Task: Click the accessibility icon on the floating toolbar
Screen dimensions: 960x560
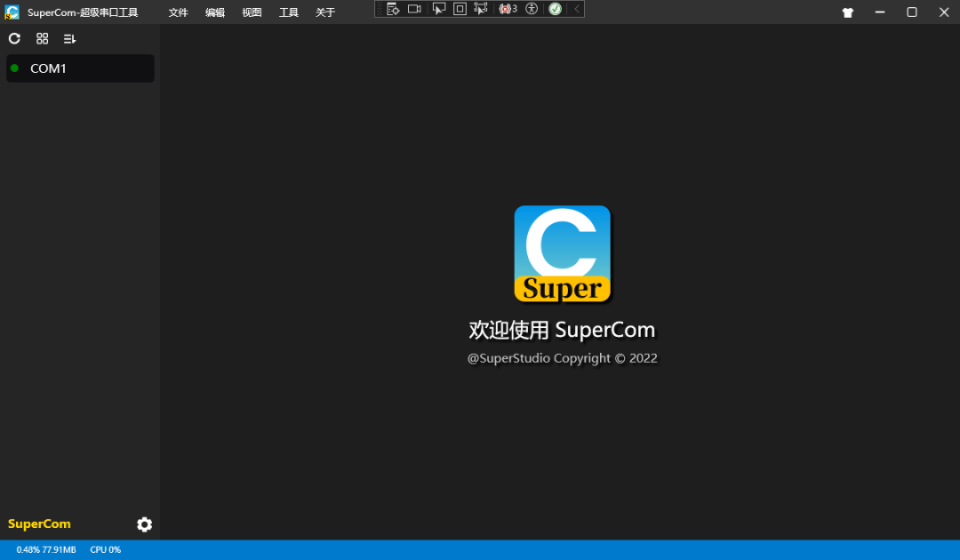Action: coord(532,8)
